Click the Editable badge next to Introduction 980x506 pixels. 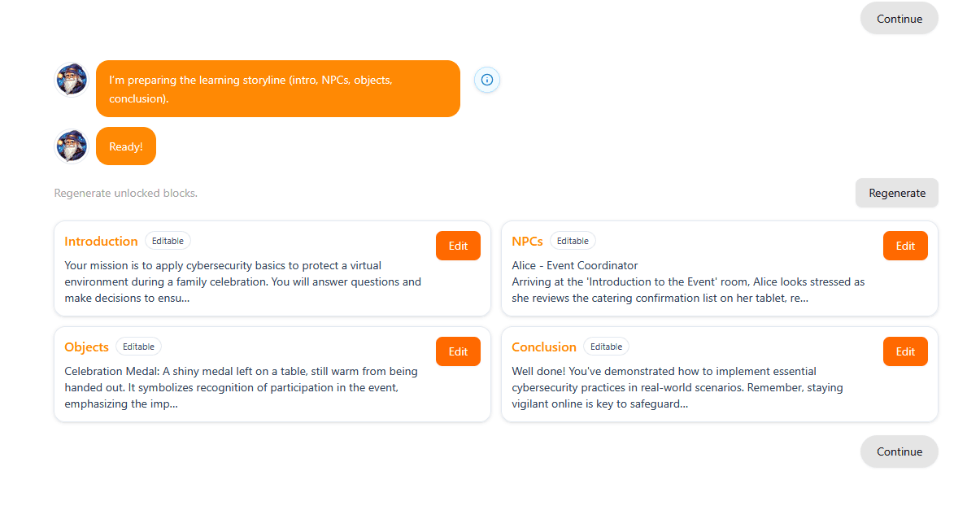(168, 241)
